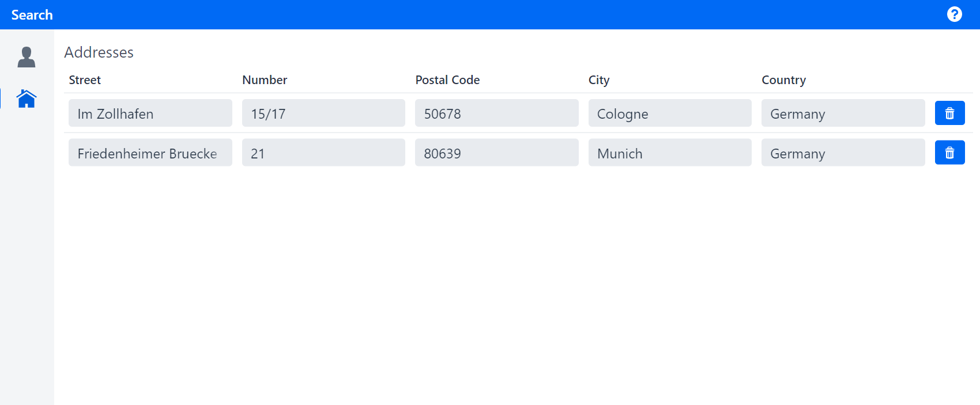Delete the Im Zollhafen address row
The width and height of the screenshot is (980, 405).
(949, 113)
